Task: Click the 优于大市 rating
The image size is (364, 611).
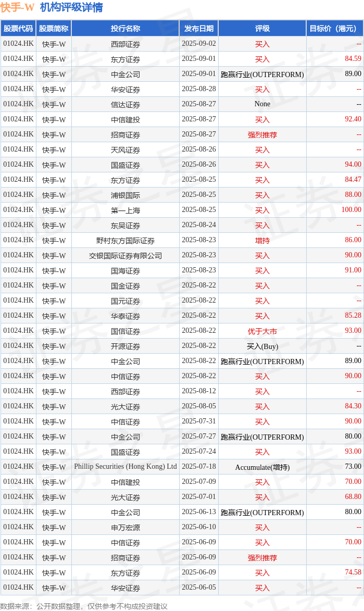Action: [262, 331]
